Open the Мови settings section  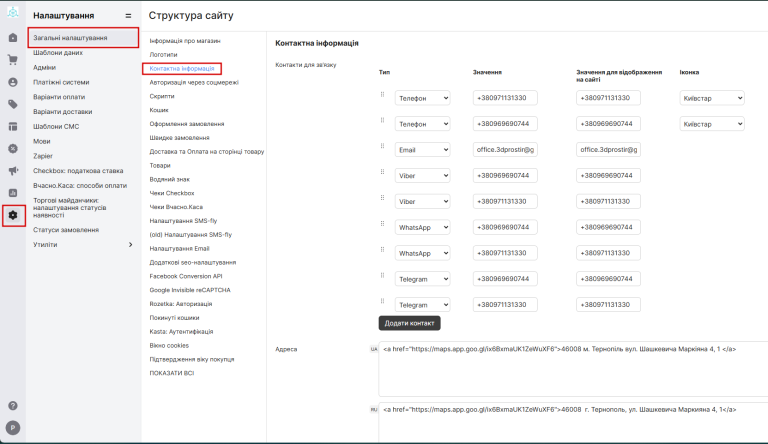click(42, 141)
